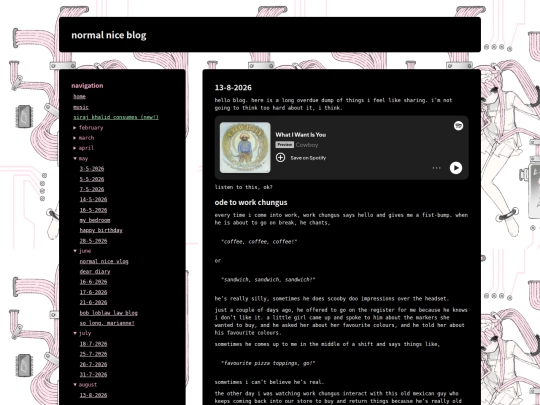Click the 'normal nice blog' site title
Image resolution: width=540 pixels, height=405 pixels.
(x=109, y=35)
